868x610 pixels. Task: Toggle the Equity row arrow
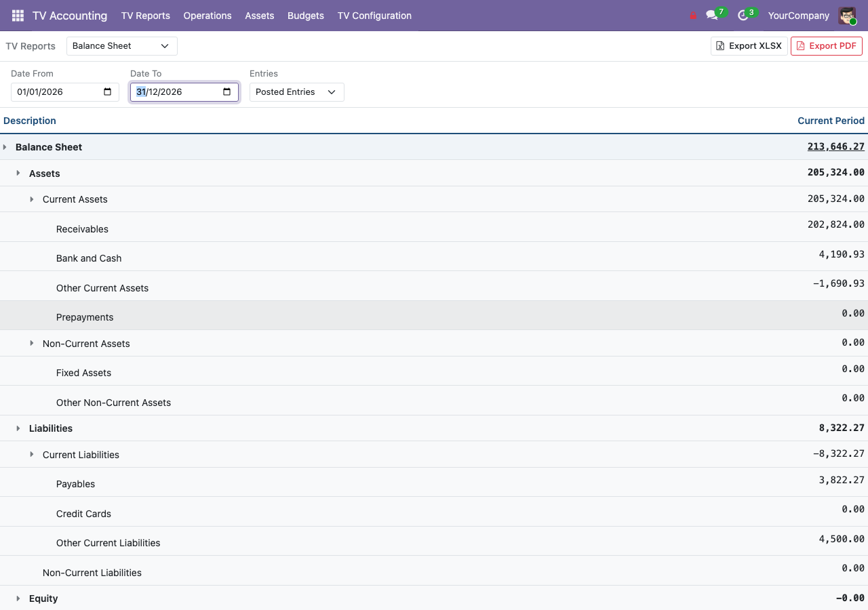pyautogui.click(x=18, y=598)
